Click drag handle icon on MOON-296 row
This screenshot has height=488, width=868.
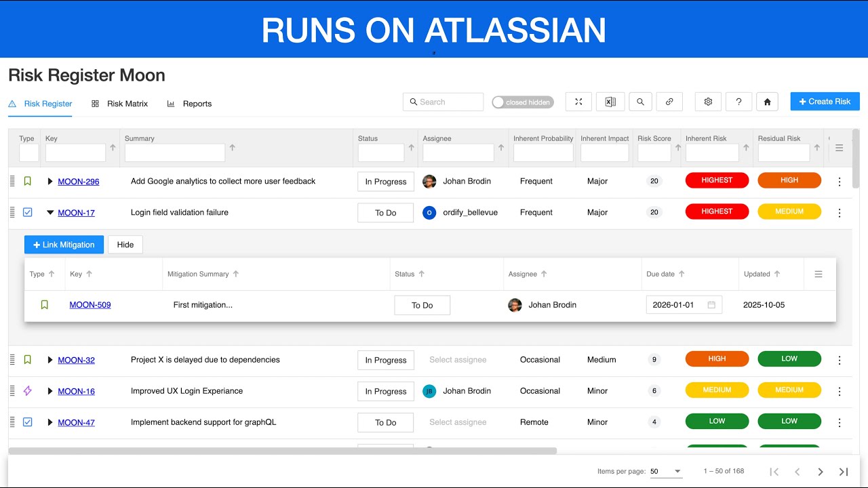tap(12, 181)
